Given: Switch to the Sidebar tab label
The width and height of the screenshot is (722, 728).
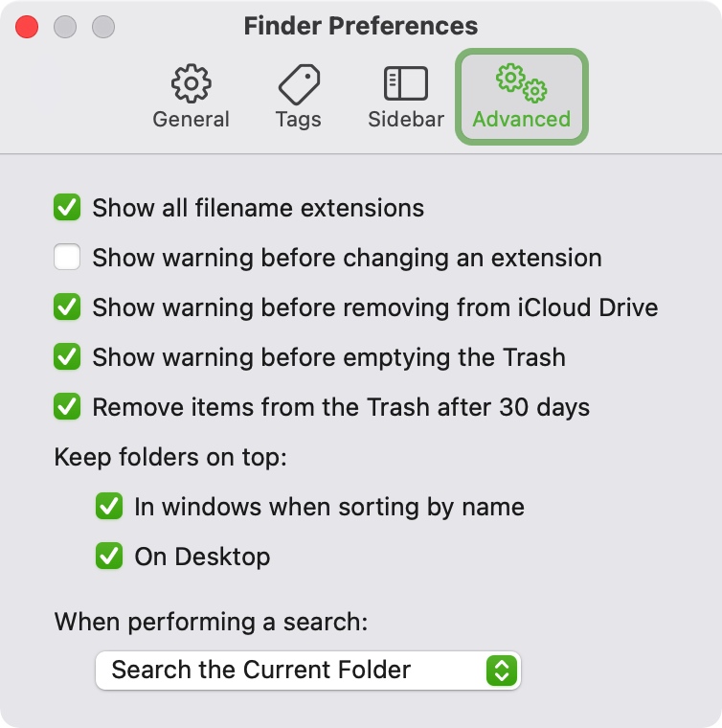Looking at the screenshot, I should tap(406, 120).
